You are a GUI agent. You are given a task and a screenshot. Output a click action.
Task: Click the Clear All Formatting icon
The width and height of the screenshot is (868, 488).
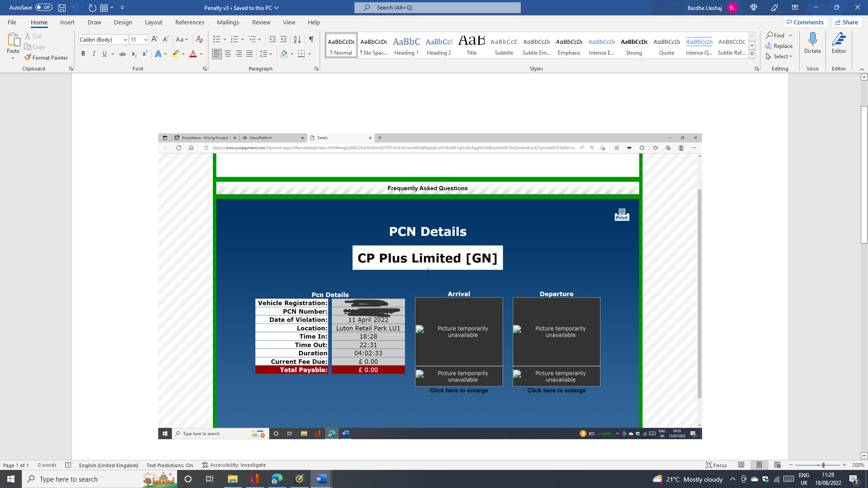pyautogui.click(x=199, y=39)
